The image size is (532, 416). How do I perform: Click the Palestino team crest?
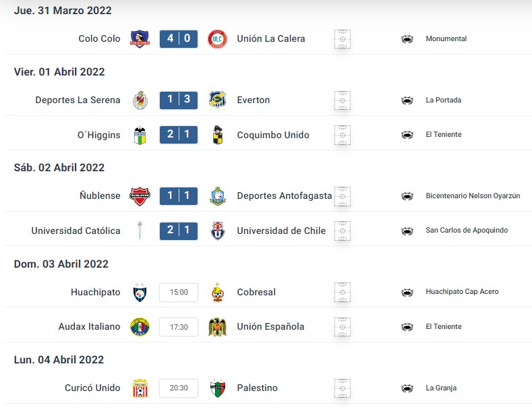point(218,388)
